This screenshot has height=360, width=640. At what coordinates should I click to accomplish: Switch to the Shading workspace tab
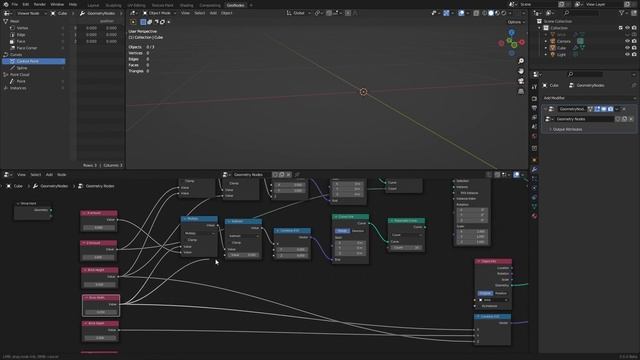[x=187, y=5]
